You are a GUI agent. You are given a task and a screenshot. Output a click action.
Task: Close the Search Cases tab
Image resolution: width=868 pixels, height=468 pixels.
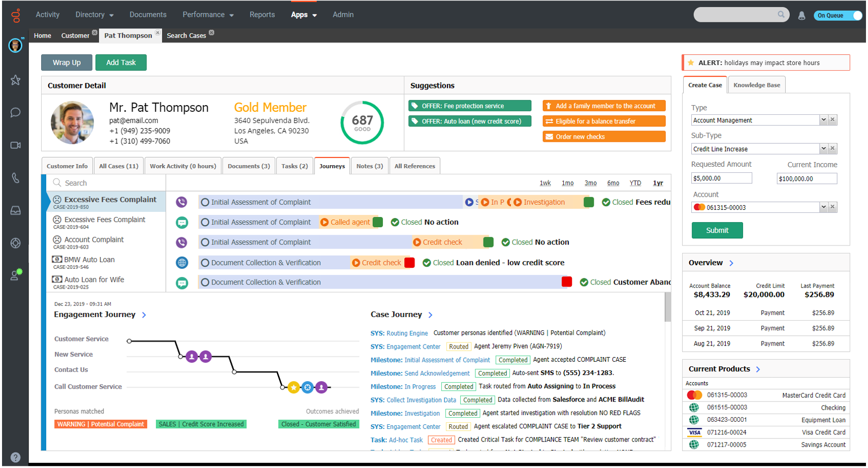212,33
